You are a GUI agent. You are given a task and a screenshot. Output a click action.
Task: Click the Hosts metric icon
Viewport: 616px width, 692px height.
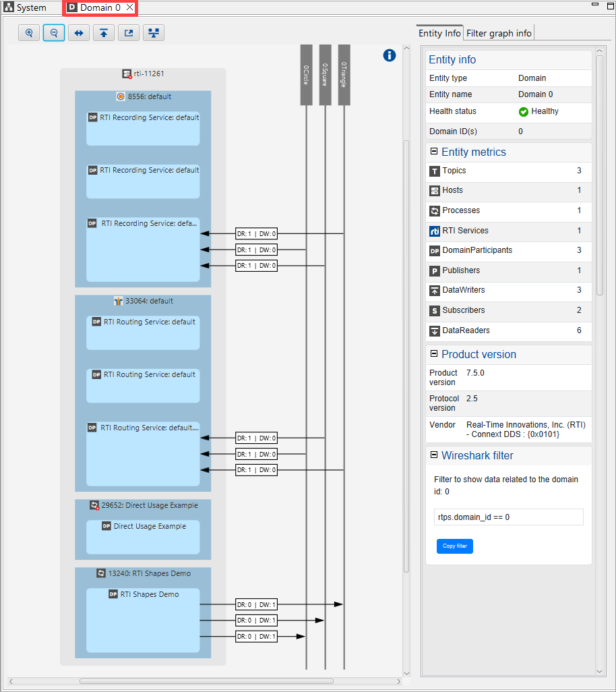pos(435,191)
